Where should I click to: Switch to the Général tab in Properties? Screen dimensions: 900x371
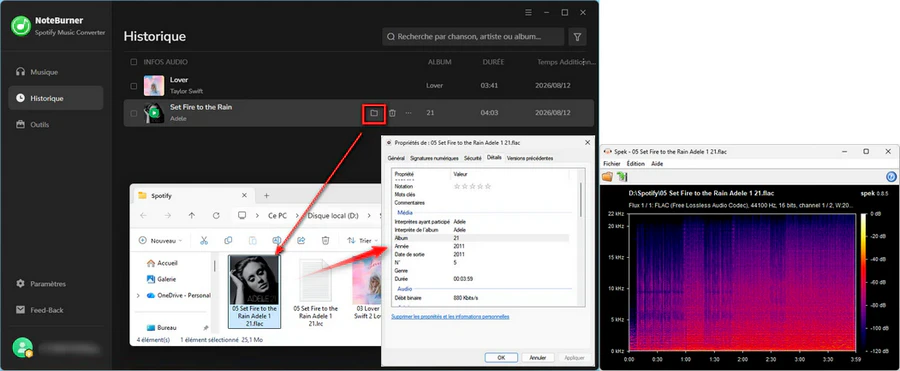coord(396,158)
